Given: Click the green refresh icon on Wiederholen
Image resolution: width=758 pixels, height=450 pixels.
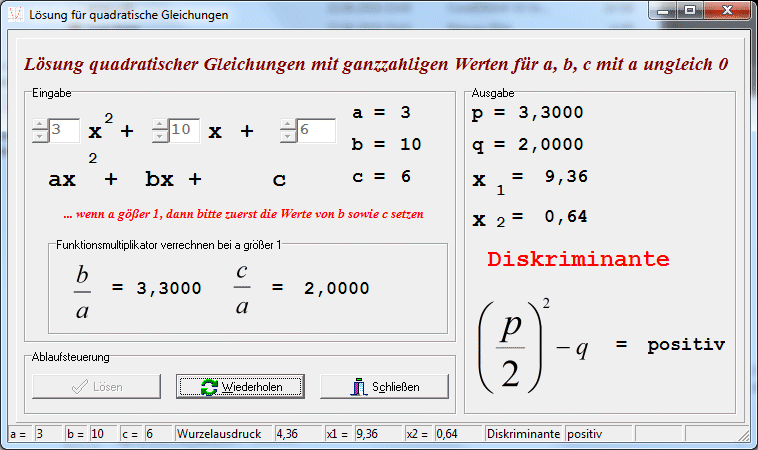Looking at the screenshot, I should tap(209, 387).
